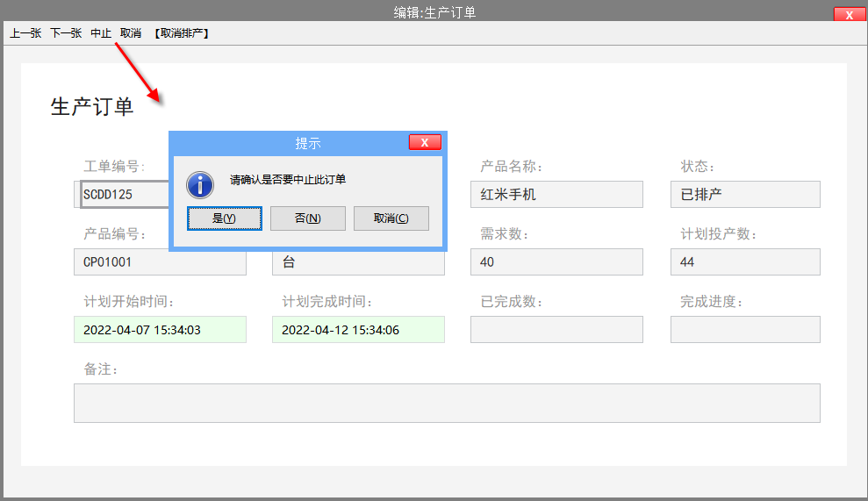Click the 生产订单 heading text
Viewport: 868px width, 501px height.
92,106
